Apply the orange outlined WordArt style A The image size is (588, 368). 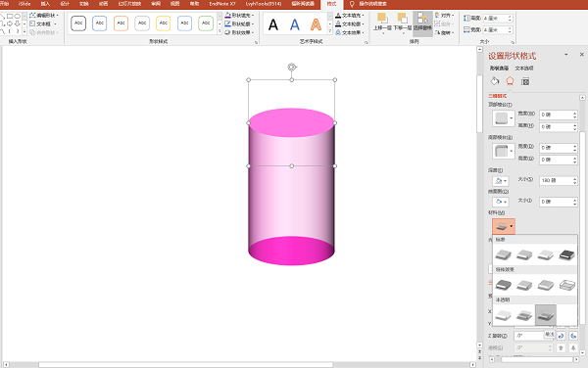[316, 24]
